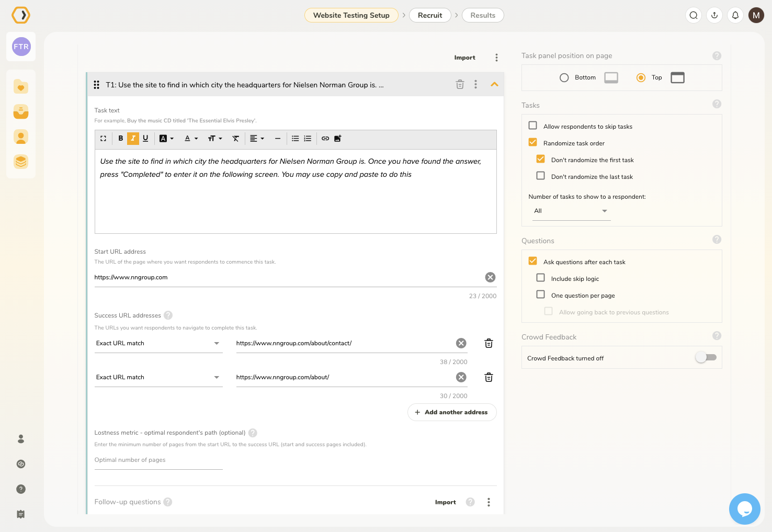Viewport: 772px width, 532px height.
Task: Check Include skip logic
Action: (x=540, y=278)
